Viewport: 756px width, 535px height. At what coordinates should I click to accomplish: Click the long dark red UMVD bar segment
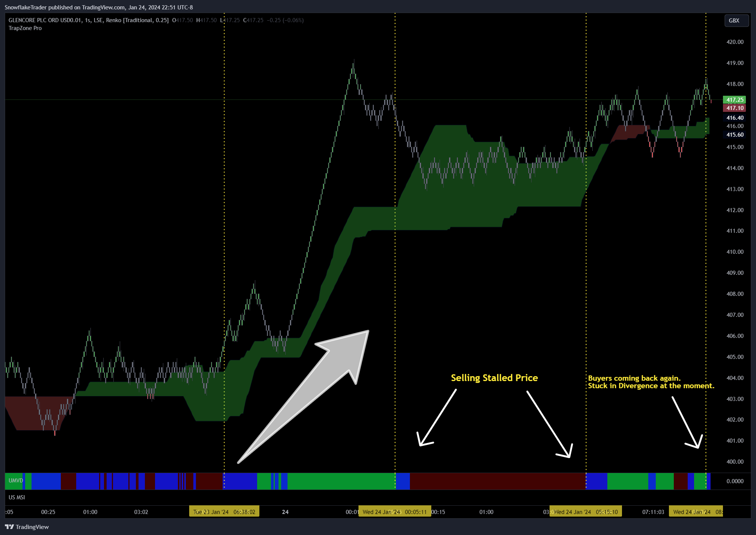(x=498, y=481)
